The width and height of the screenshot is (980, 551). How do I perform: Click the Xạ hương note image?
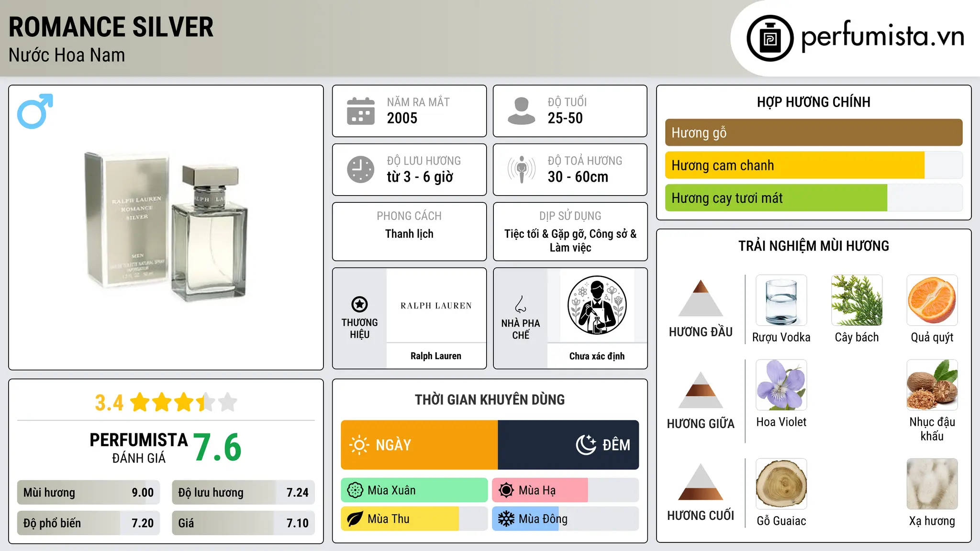pos(932,484)
